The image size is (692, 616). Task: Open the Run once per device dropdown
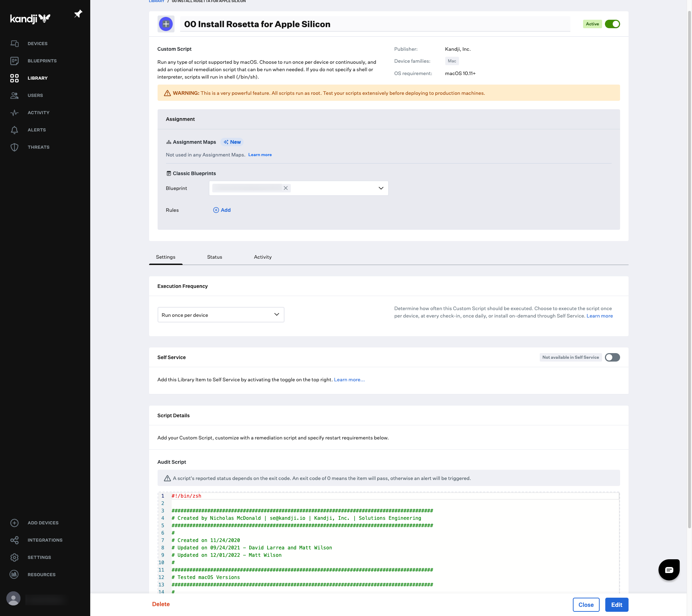pyautogui.click(x=221, y=315)
